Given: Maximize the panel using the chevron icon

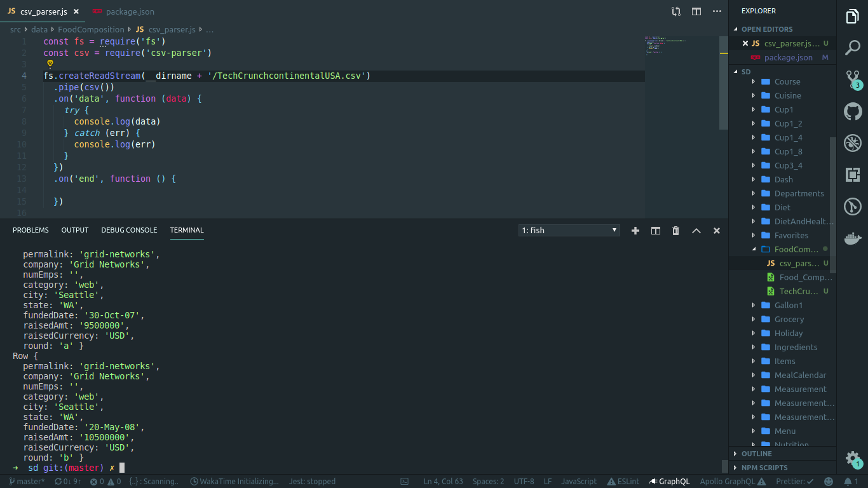Looking at the screenshot, I should point(696,230).
